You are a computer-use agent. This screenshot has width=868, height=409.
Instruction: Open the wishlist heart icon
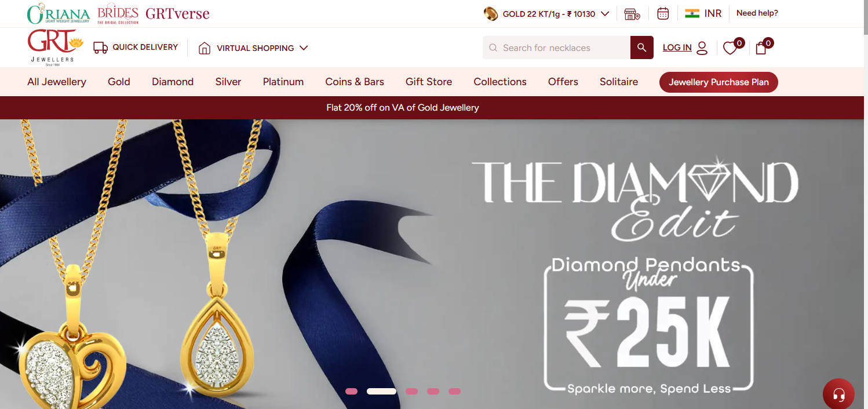[x=730, y=49]
